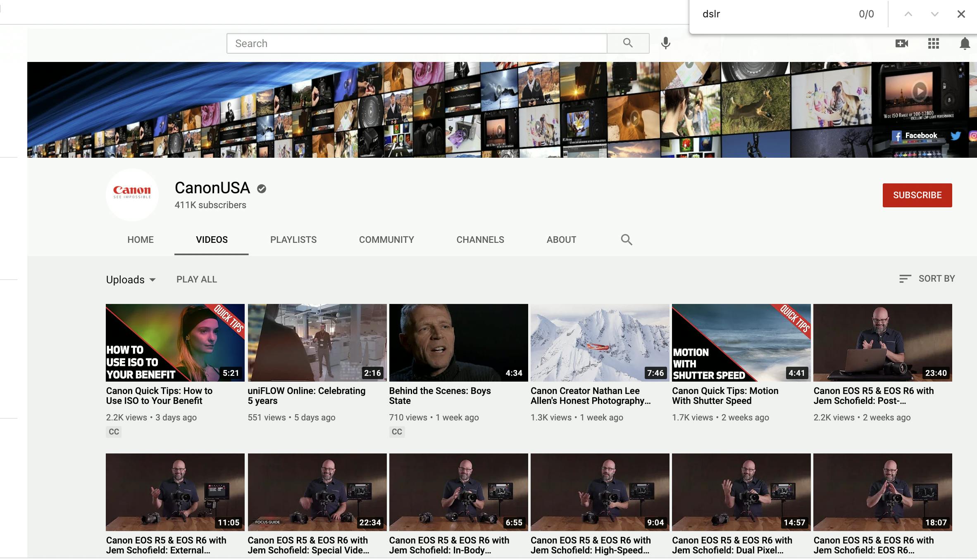The image size is (977, 560).
Task: Open Motion With Shutter Speed thumbnail
Action: (741, 343)
